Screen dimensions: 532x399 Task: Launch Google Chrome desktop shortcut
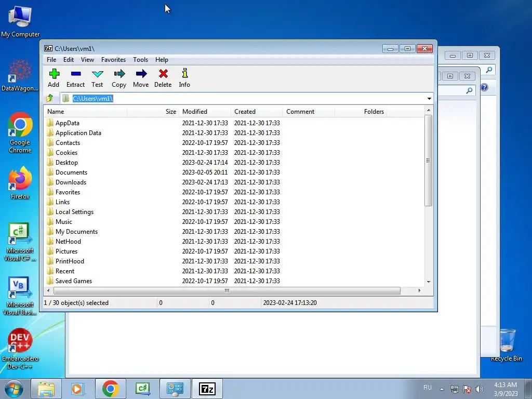[20, 133]
